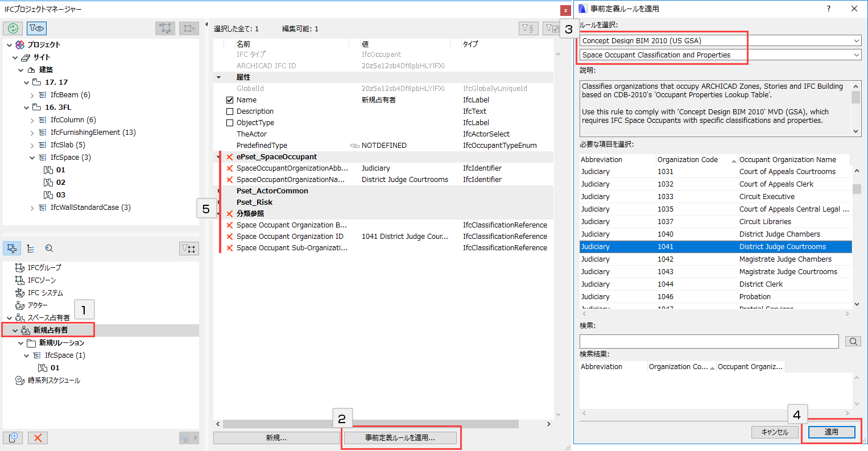Click the 適用 button
Viewport: 868px width, 451px height.
coord(832,432)
